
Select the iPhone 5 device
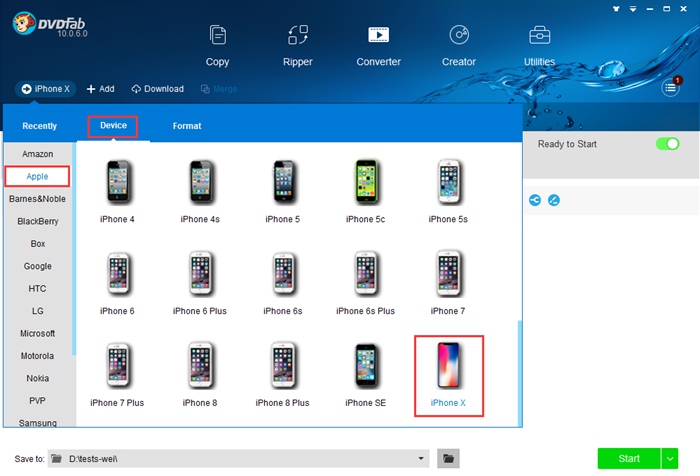tap(283, 191)
